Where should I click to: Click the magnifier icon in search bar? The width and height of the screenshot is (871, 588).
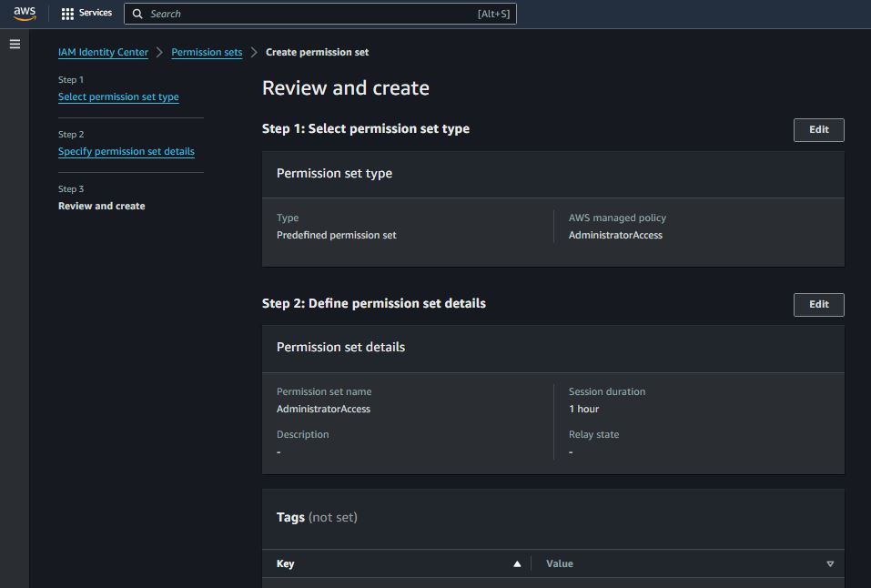pos(137,14)
